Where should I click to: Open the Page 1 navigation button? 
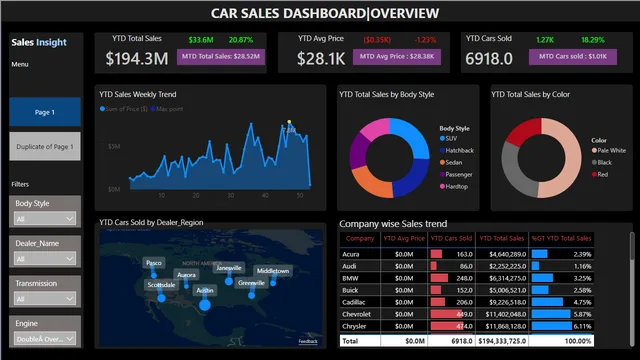(45, 112)
